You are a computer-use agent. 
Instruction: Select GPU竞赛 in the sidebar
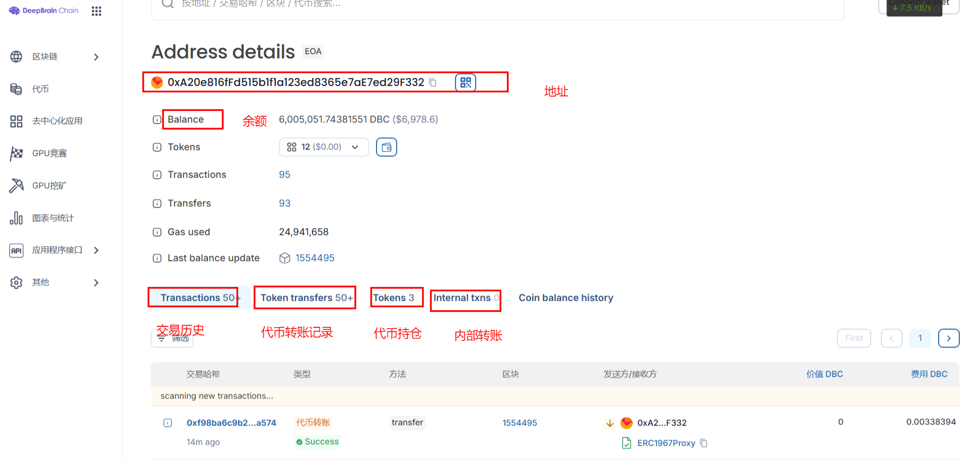(x=49, y=153)
